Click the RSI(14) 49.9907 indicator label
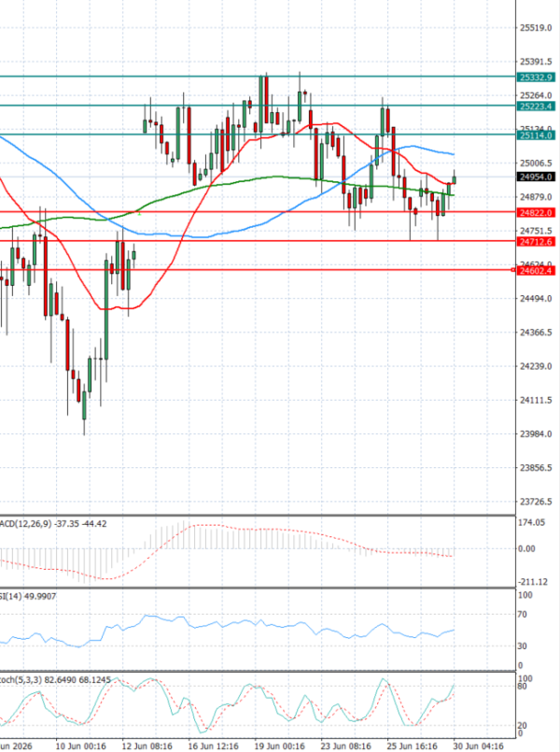Viewport: 560px width, 752px height. pos(28,596)
